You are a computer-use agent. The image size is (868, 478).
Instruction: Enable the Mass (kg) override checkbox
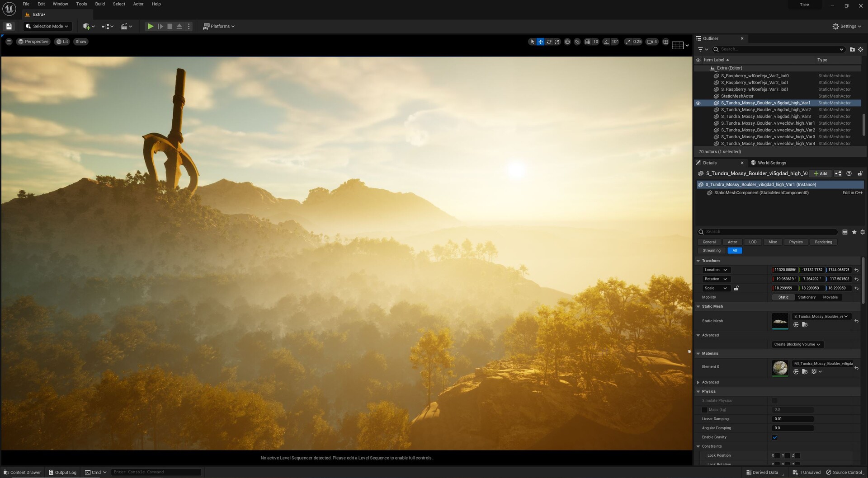pyautogui.click(x=704, y=410)
